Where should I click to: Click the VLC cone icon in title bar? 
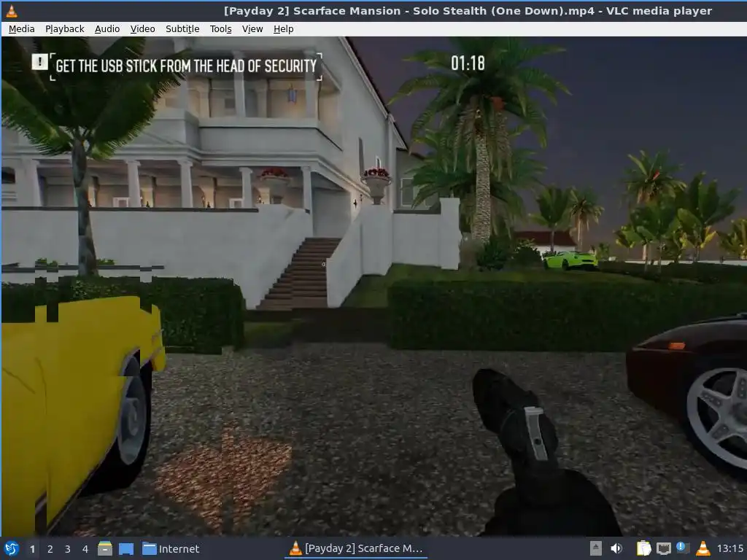pos(12,11)
